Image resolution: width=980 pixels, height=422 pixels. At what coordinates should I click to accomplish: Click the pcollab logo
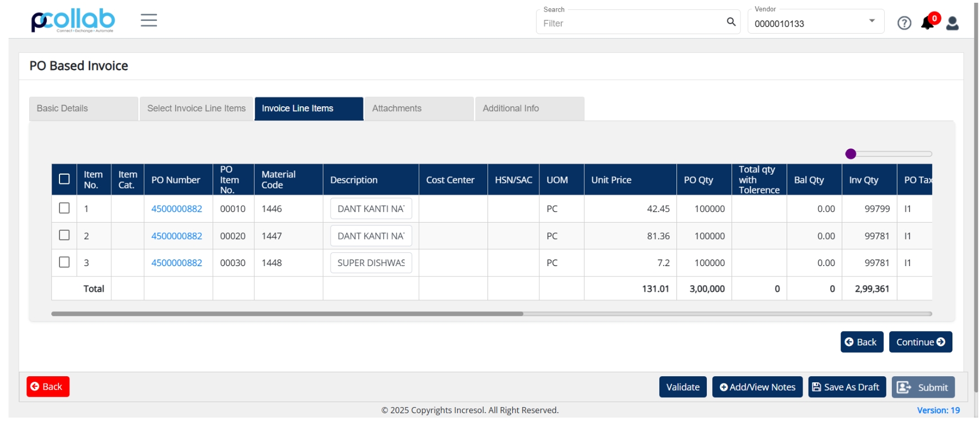[x=73, y=21]
